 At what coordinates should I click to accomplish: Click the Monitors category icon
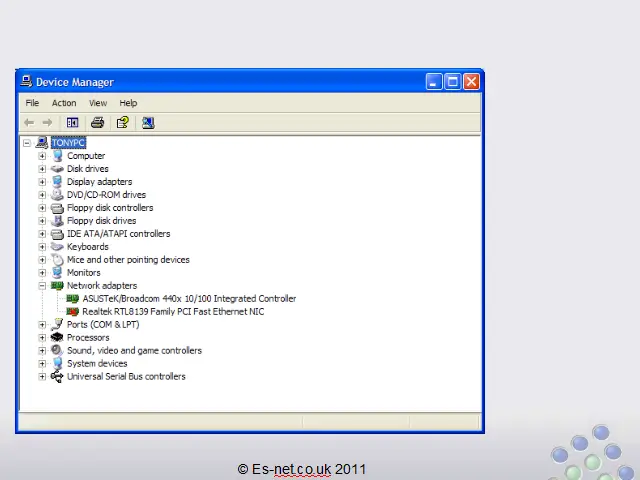58,273
